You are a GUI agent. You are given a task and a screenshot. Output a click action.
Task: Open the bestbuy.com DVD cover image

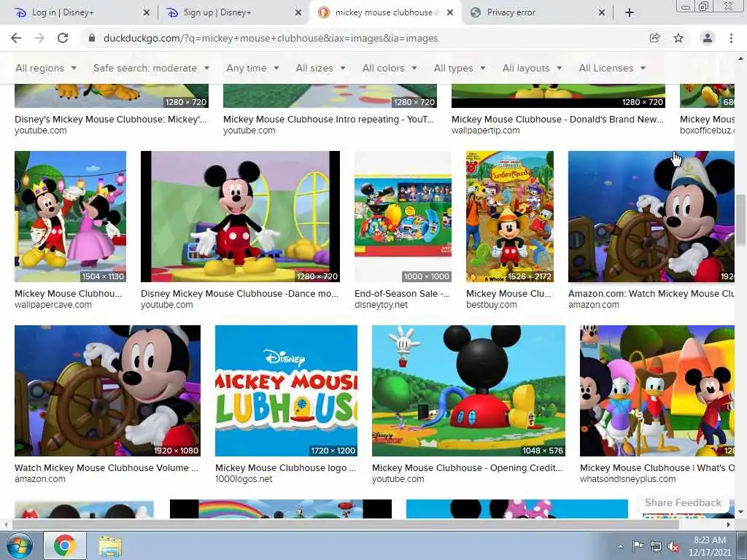click(x=510, y=217)
